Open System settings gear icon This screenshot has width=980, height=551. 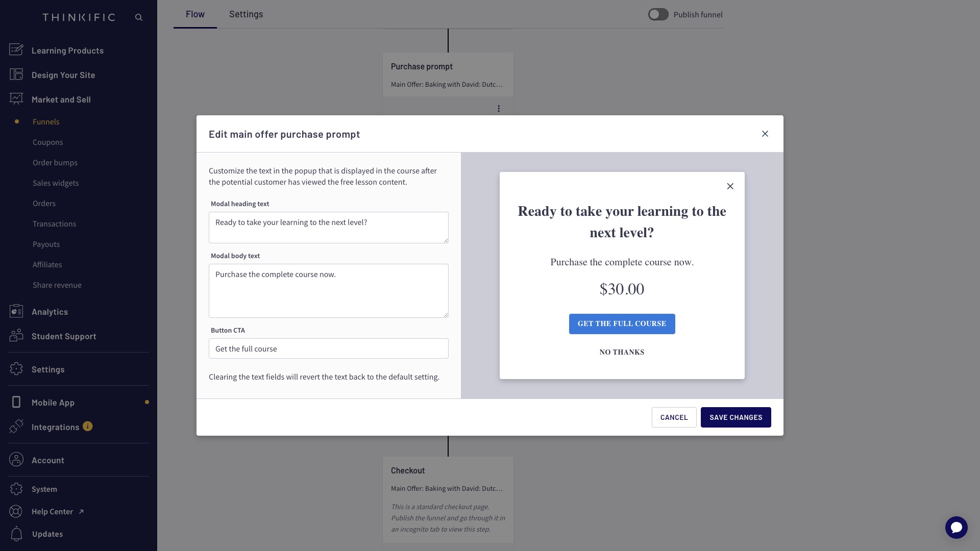16,489
